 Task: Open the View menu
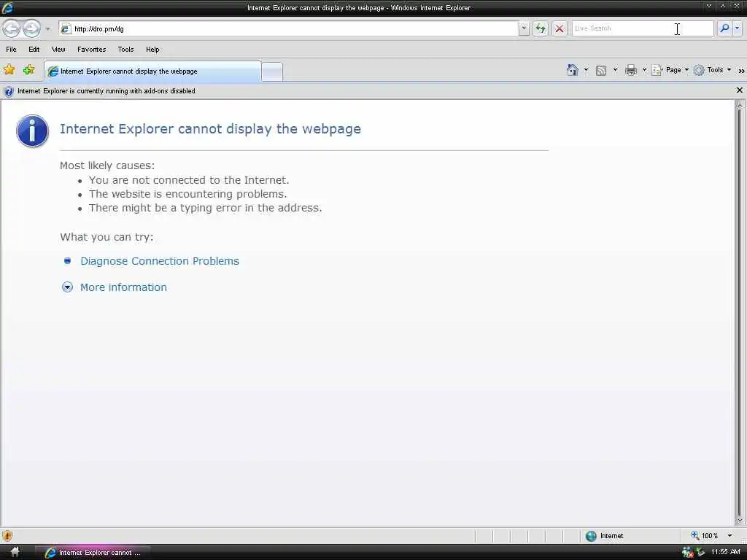coord(58,49)
